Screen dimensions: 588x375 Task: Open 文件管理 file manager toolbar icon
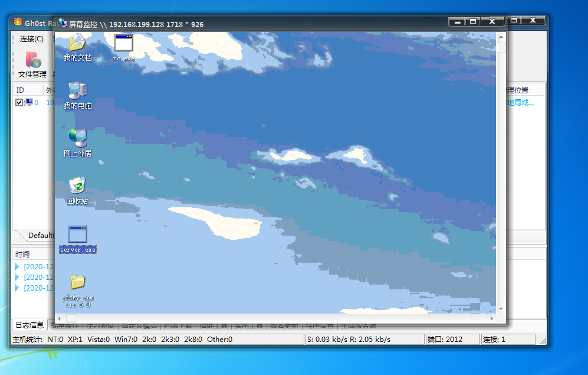[32, 64]
